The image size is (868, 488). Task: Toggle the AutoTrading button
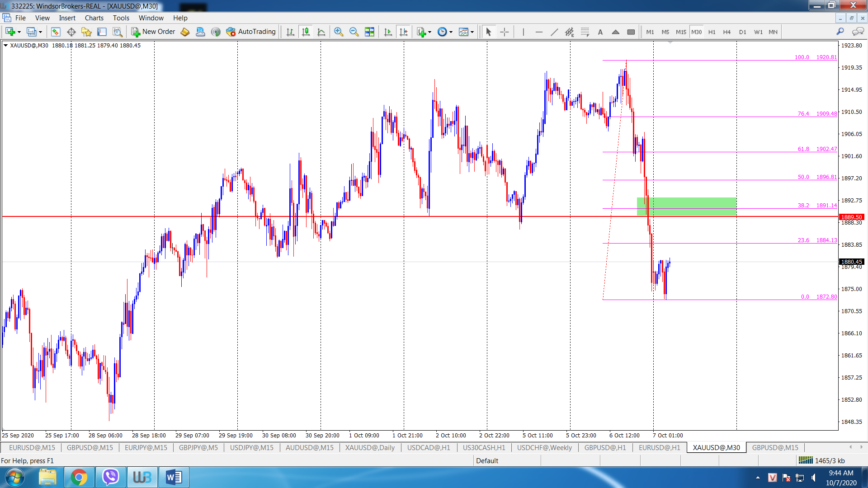tap(251, 32)
